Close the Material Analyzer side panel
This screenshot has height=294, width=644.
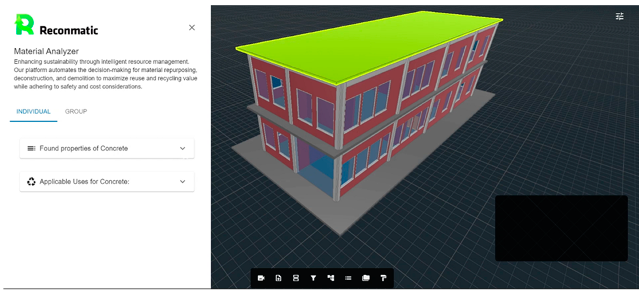pyautogui.click(x=192, y=27)
